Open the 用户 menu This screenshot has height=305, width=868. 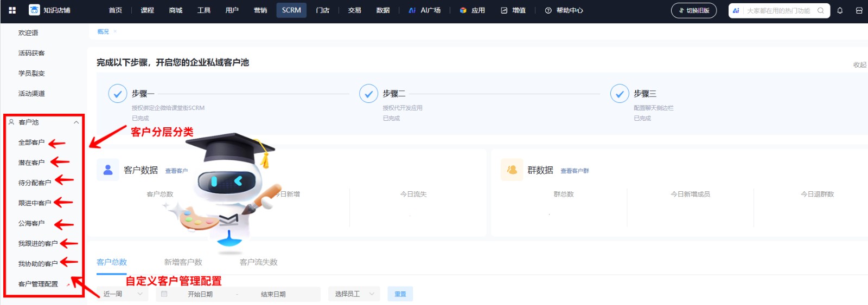[232, 10]
